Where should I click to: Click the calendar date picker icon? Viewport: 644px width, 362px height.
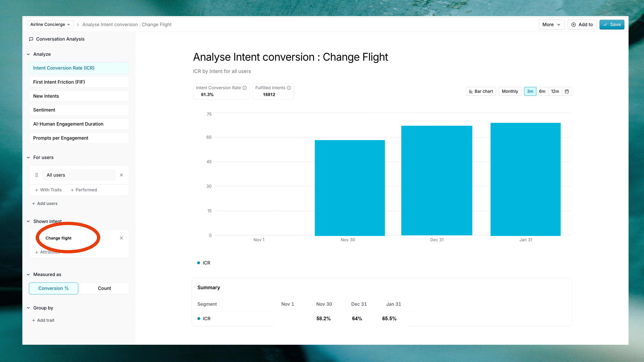tap(567, 92)
